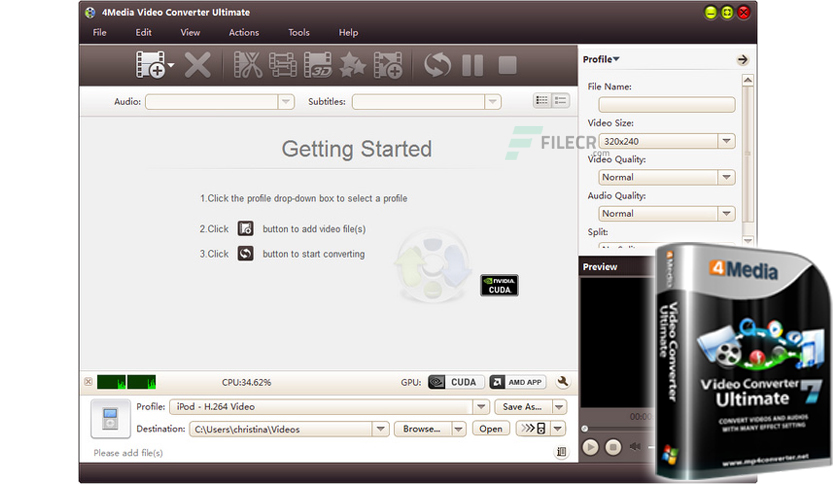Toggle AMD APP GPU acceleration

(518, 382)
